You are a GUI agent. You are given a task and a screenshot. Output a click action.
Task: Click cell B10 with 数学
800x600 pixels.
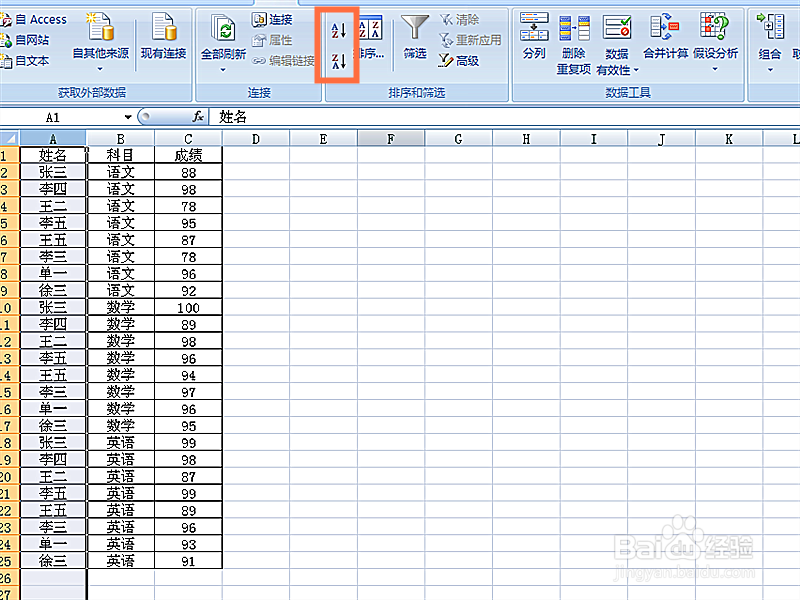click(x=120, y=308)
